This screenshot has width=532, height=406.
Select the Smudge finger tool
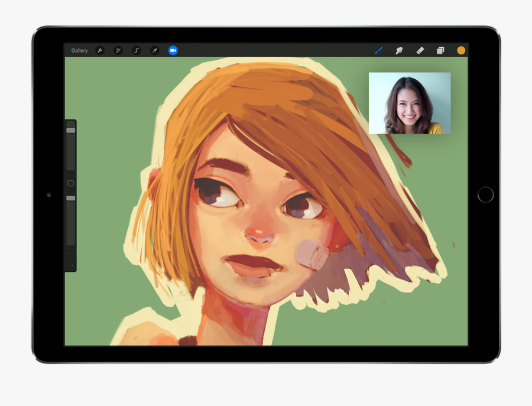tap(399, 51)
